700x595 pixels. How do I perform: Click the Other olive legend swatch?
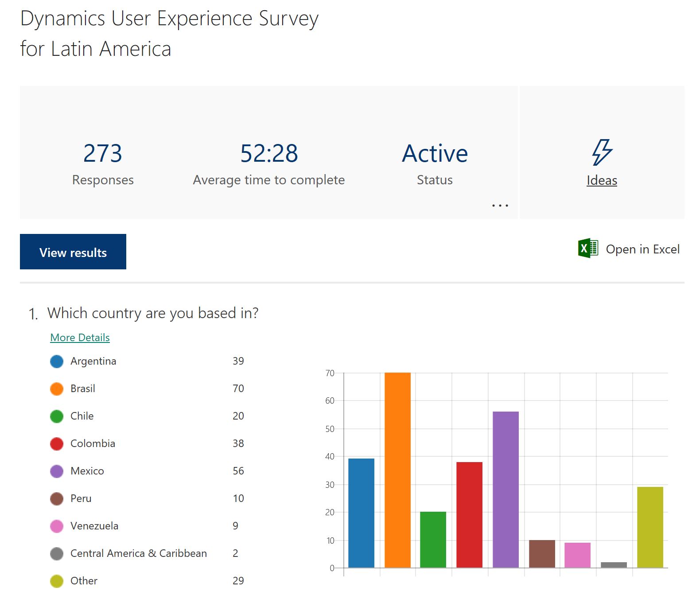(x=57, y=581)
